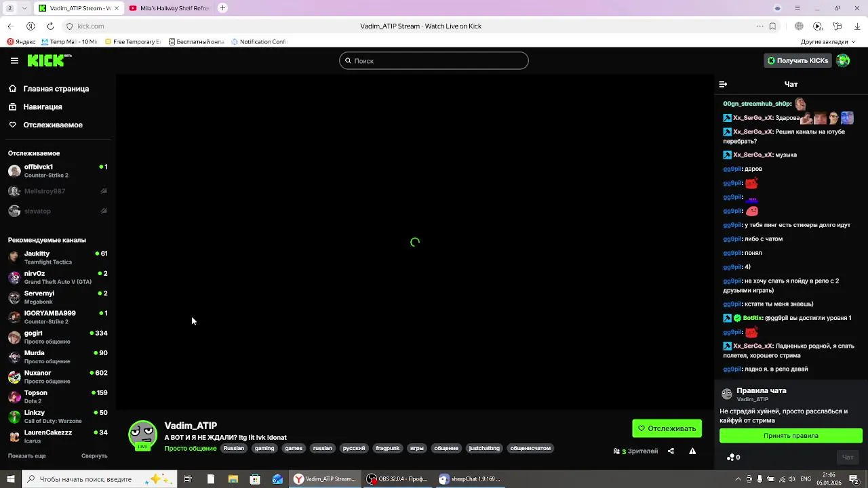Select the Servernyi channel avatar
This screenshot has height=488, width=868.
click(x=14, y=297)
